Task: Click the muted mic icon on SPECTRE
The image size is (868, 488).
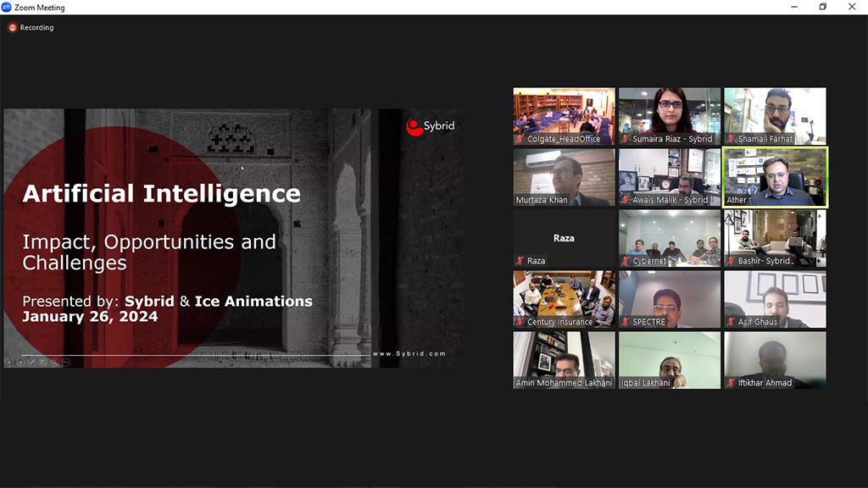Action: (626, 321)
